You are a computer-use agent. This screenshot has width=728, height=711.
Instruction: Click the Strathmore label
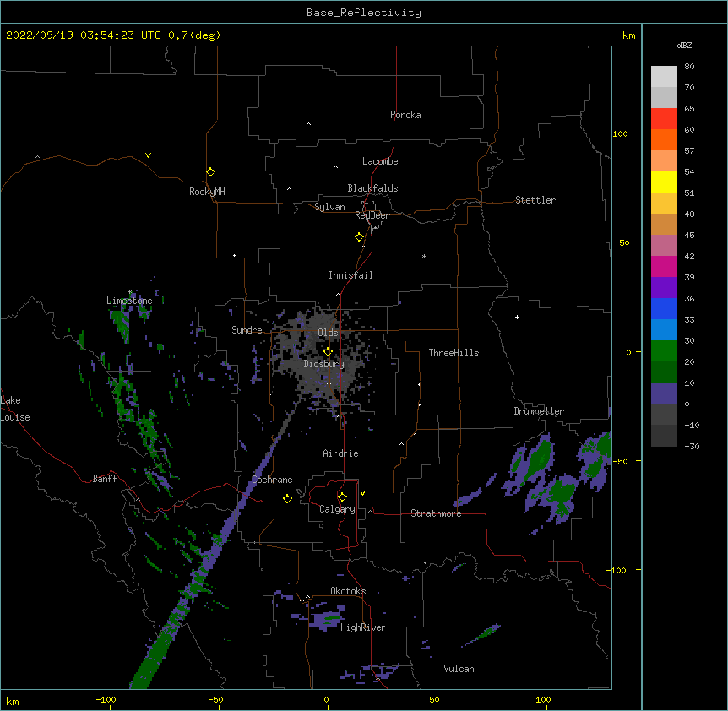pyautogui.click(x=436, y=513)
